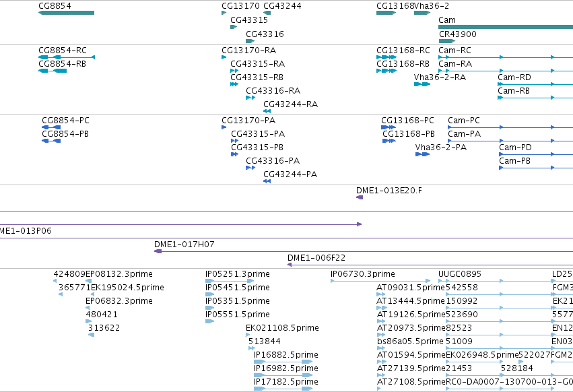Select the EP08132.3prime feature label
The height and width of the screenshot is (392, 573).
click(x=119, y=274)
